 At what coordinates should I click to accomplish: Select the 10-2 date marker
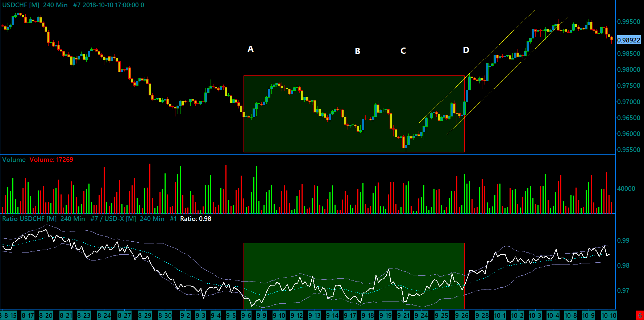(x=518, y=315)
